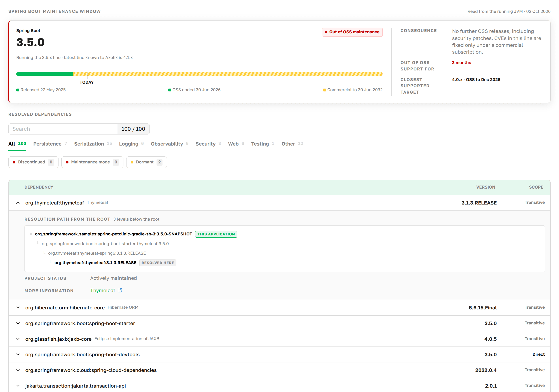This screenshot has width=559, height=392.
Task: Expand the org.hibernate.orm:hibernate-core row
Action: click(x=18, y=307)
